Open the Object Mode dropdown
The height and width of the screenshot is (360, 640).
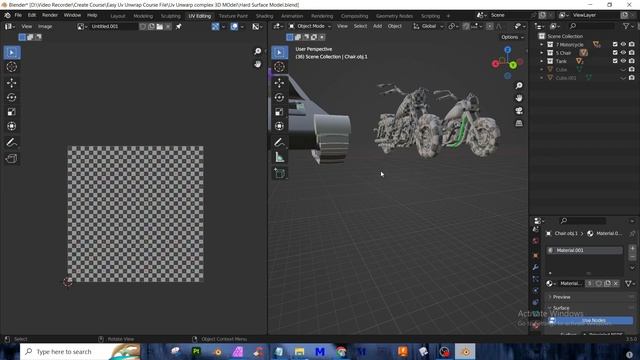[x=311, y=27]
